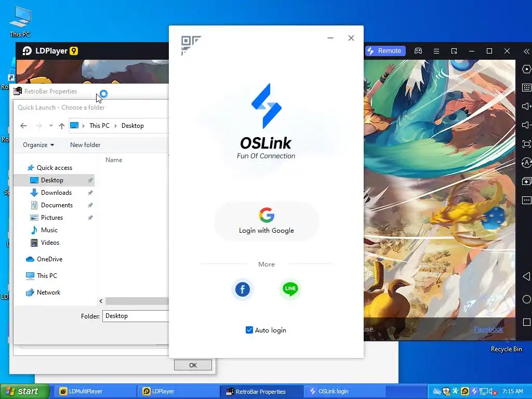Open the more options ellipsis in LDPlayer sidebar
532x399 pixels.
[527, 200]
